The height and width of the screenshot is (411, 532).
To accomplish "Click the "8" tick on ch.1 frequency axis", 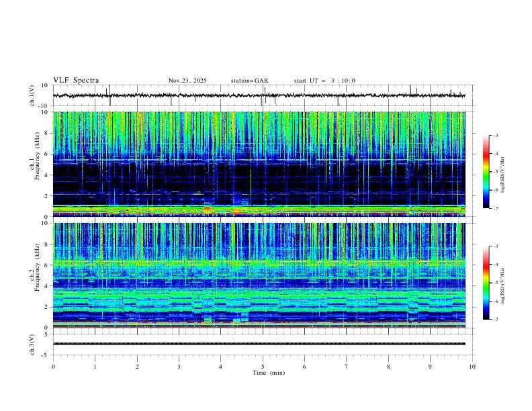I will pos(46,133).
